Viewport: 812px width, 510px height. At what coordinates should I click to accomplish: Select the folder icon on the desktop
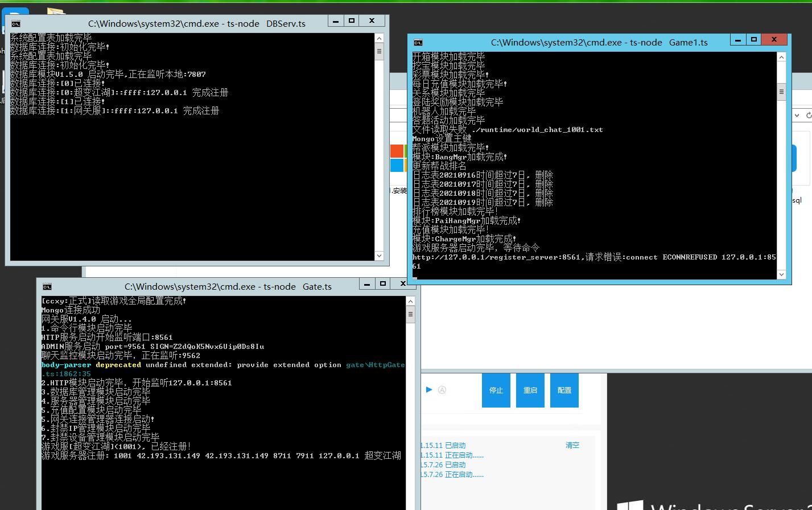coord(55,11)
